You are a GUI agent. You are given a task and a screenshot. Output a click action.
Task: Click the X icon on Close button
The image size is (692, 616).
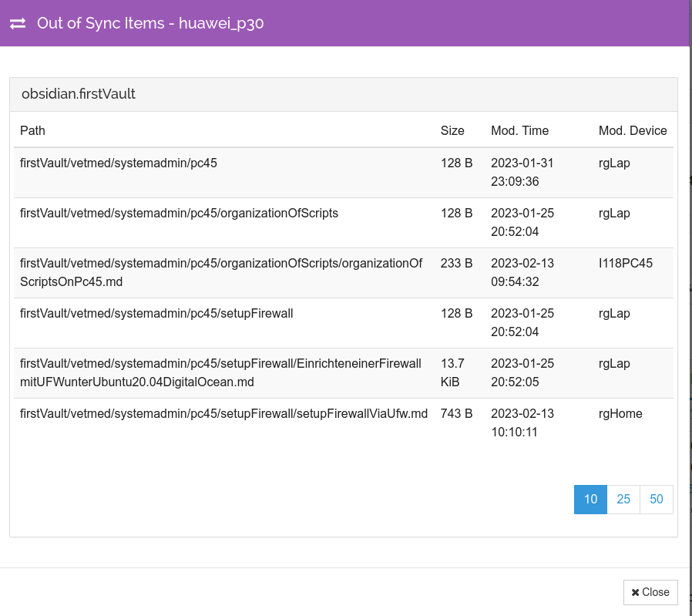(x=635, y=593)
